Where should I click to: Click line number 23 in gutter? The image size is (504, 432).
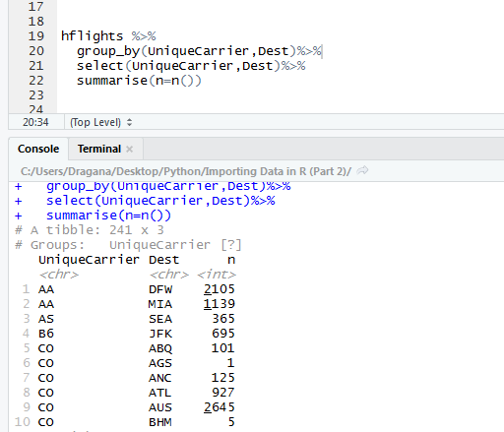coord(36,95)
